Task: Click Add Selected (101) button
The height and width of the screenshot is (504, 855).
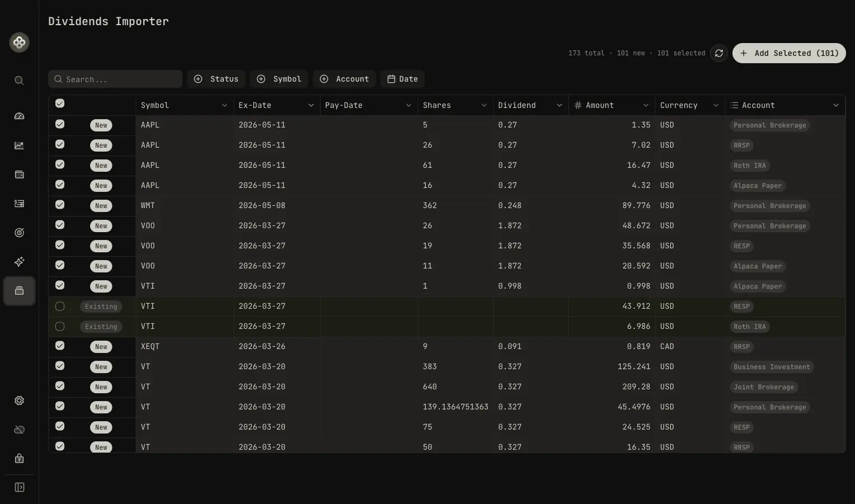Action: coord(789,53)
